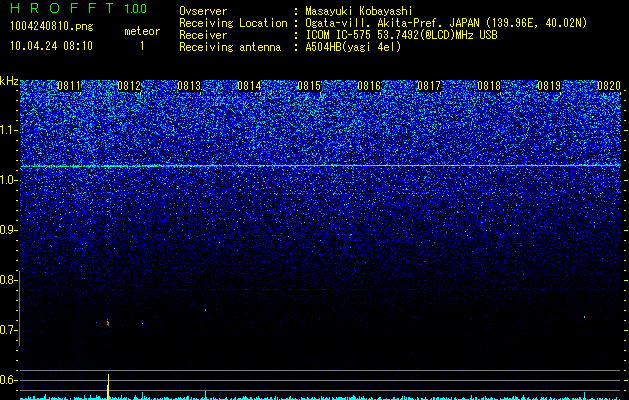This screenshot has height=400, width=629.
Task: Click observer name Masayuki Kobayashi
Action: [359, 11]
